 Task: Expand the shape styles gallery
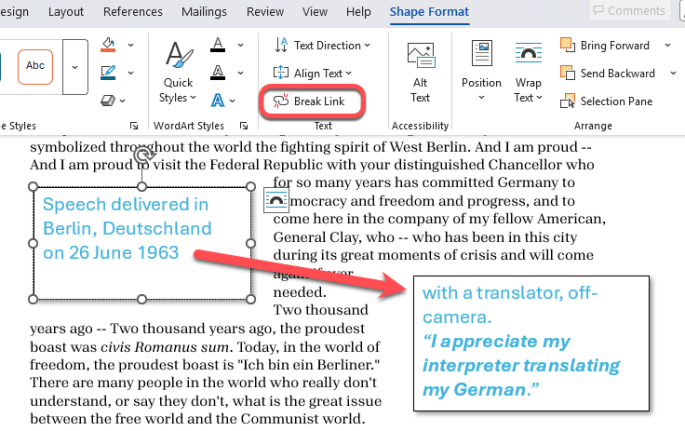[75, 65]
